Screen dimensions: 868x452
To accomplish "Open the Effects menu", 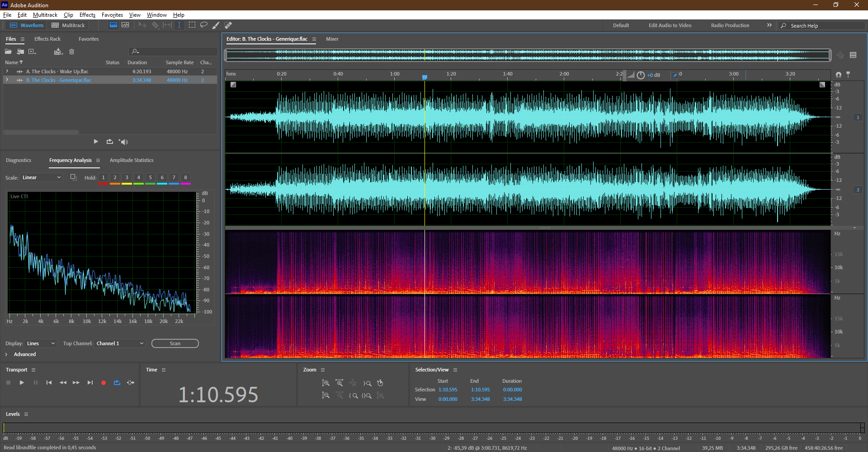I will 87,15.
